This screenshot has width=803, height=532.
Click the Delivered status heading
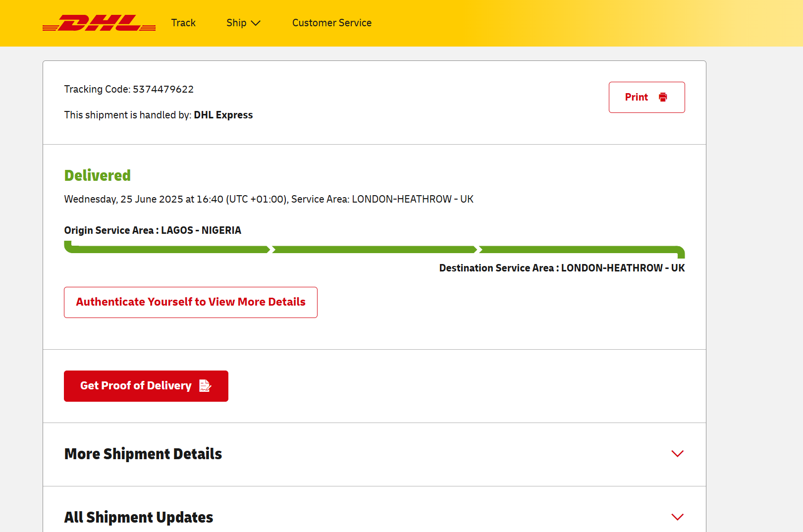tap(98, 175)
